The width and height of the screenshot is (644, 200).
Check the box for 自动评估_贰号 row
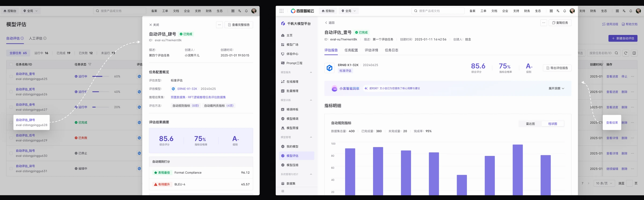pos(11,92)
